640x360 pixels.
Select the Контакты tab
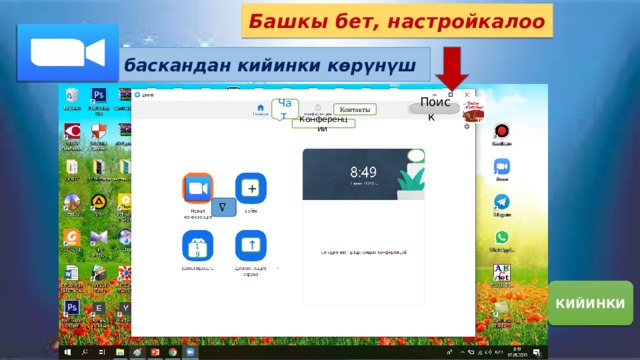355,109
